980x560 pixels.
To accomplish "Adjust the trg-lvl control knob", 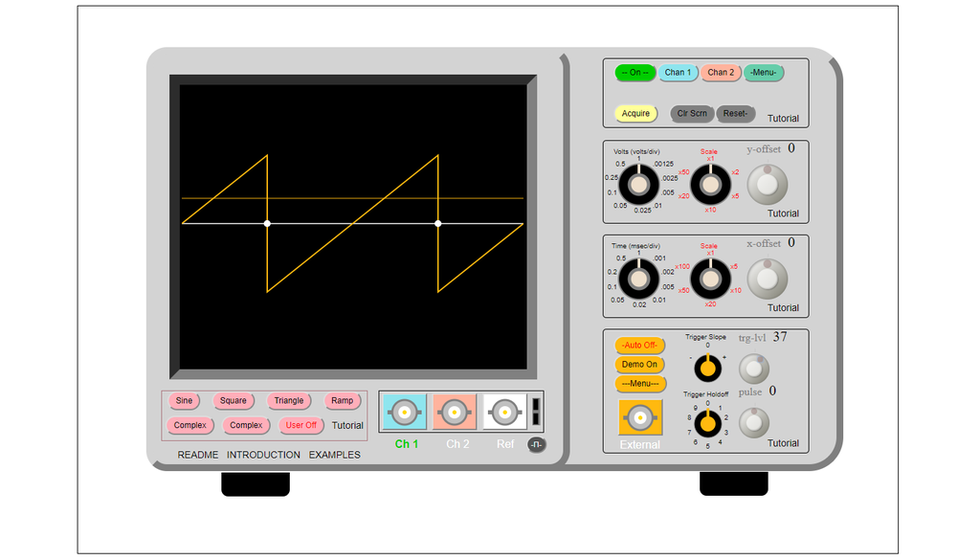I will [753, 369].
